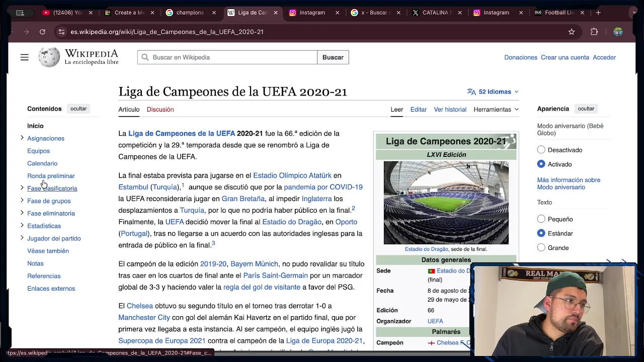Screen dimensions: 644x362
Task: Close the Liga de Campeones Wikipedia tab
Action: [x=276, y=13]
